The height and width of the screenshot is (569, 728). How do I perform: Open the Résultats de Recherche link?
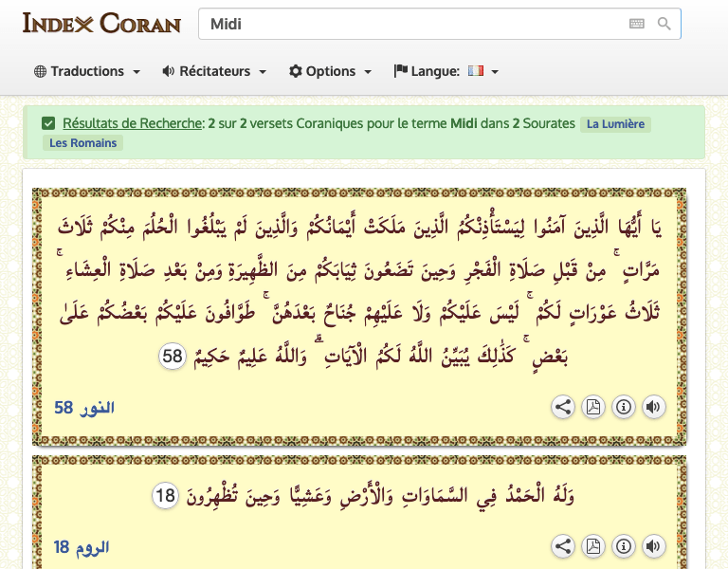point(133,123)
